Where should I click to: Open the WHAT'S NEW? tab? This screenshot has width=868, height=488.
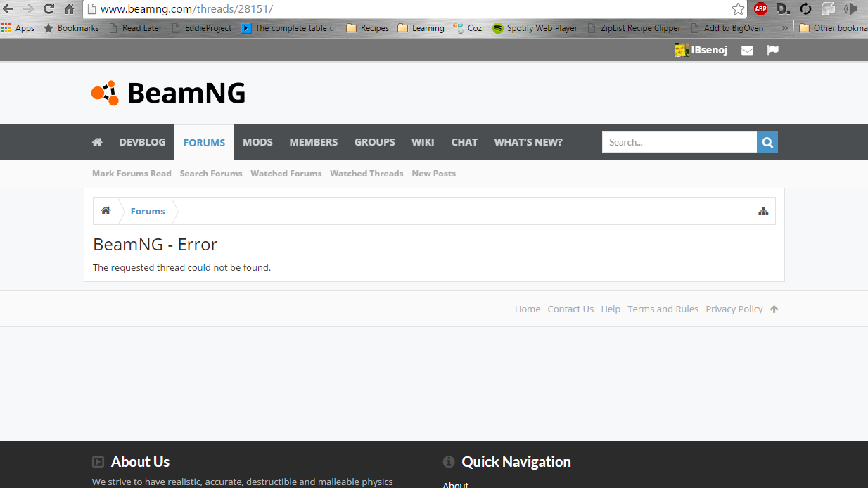tap(528, 142)
